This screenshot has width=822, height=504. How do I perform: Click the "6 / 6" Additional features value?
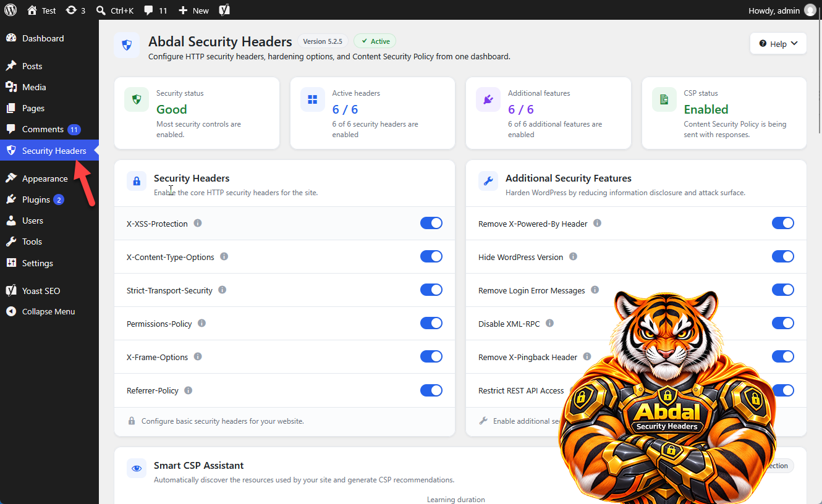520,109
